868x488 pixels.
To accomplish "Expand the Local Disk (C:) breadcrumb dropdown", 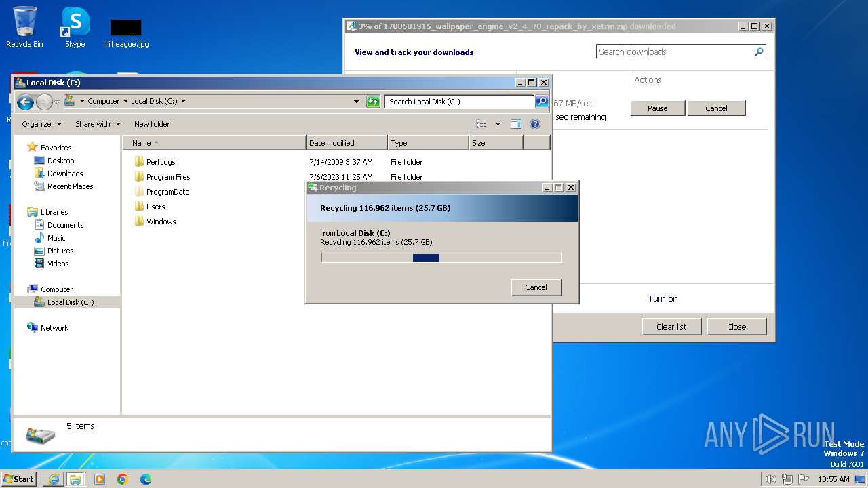I will [183, 101].
